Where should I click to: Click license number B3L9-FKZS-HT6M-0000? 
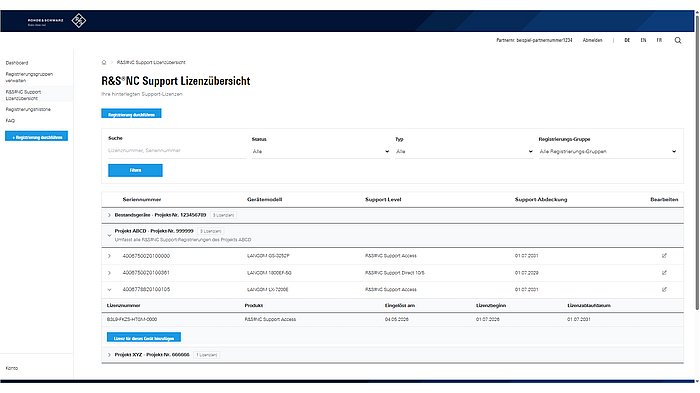point(132,320)
